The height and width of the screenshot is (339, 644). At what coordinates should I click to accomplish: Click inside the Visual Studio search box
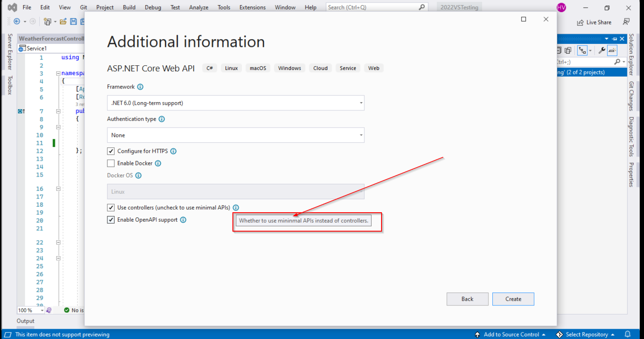pos(374,7)
